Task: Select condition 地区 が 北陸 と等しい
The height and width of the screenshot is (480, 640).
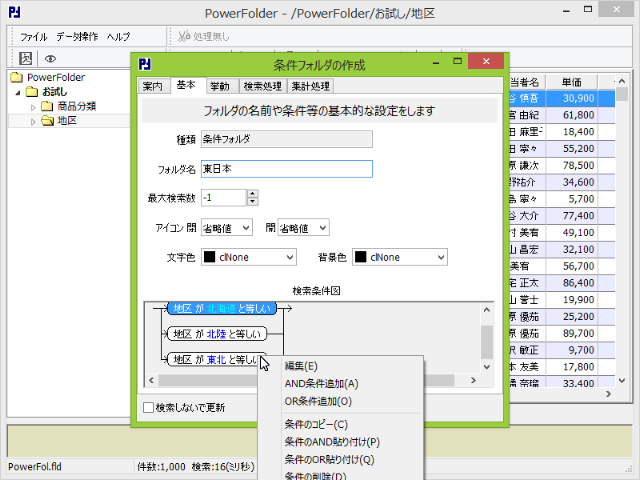Action: (217, 334)
